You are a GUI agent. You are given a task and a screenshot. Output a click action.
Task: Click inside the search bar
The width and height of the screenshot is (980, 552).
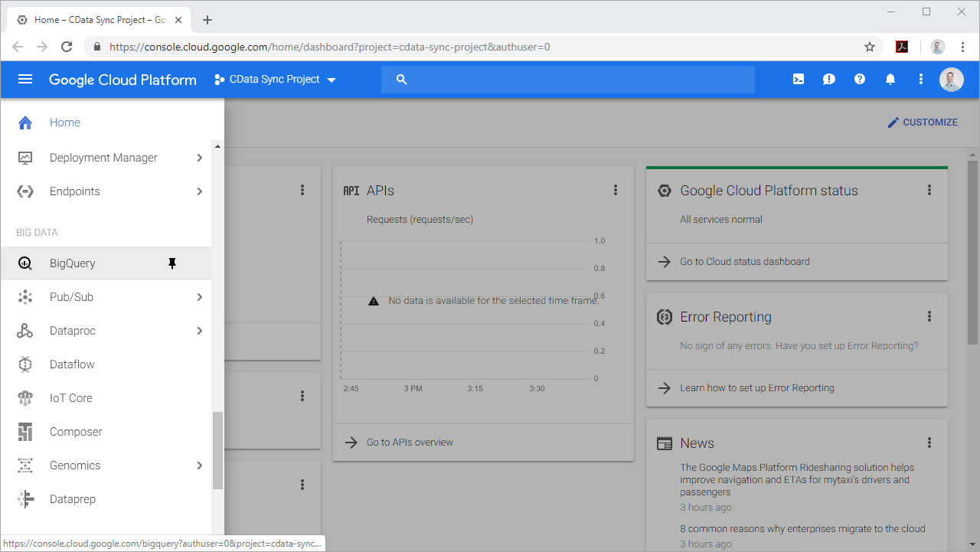pos(568,79)
